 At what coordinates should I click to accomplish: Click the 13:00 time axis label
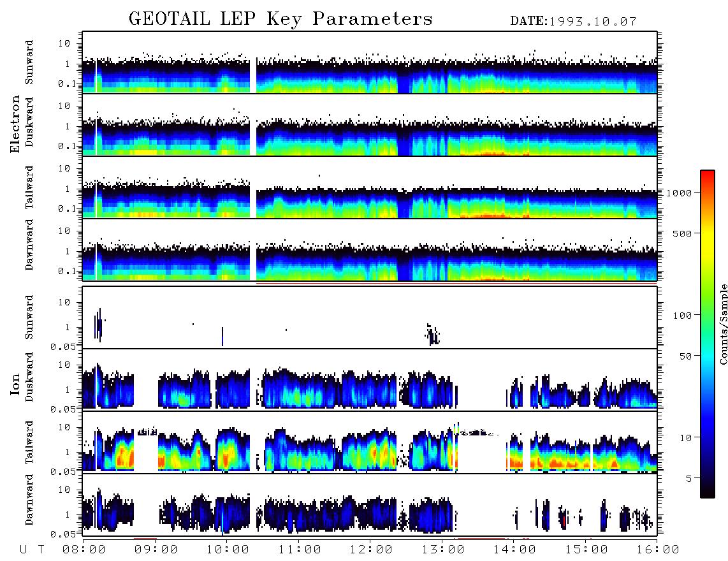click(443, 550)
